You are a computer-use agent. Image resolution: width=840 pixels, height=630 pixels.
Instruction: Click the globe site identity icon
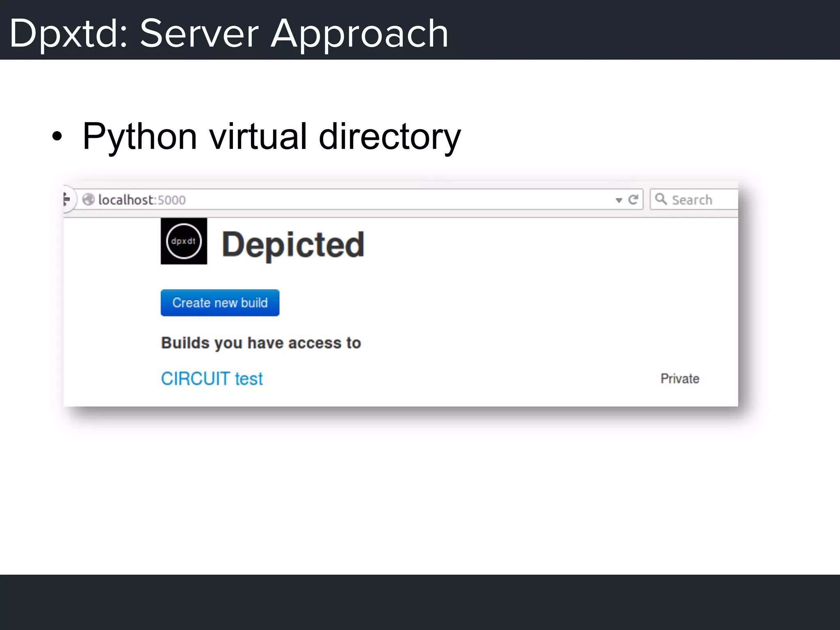(88, 200)
